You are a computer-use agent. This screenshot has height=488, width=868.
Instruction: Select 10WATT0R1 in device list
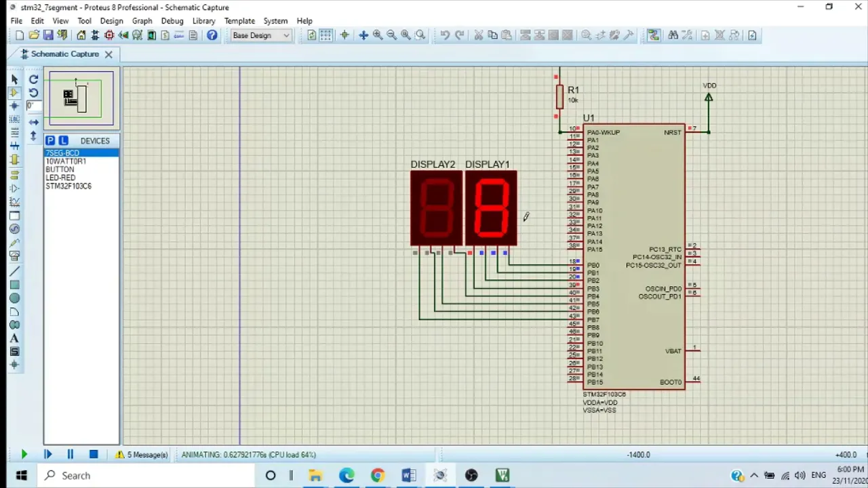coord(81,161)
